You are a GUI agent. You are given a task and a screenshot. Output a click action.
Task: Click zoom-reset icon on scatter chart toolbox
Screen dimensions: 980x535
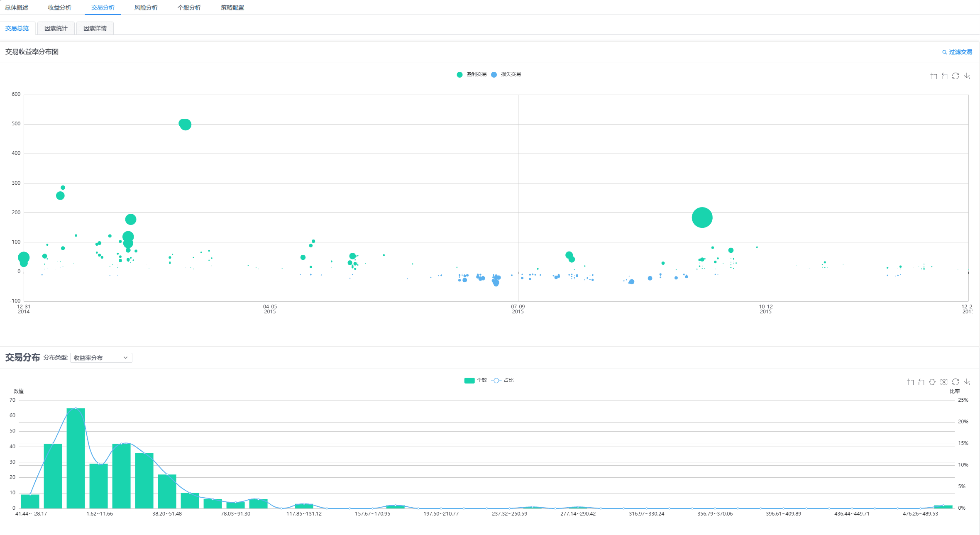[x=944, y=76]
